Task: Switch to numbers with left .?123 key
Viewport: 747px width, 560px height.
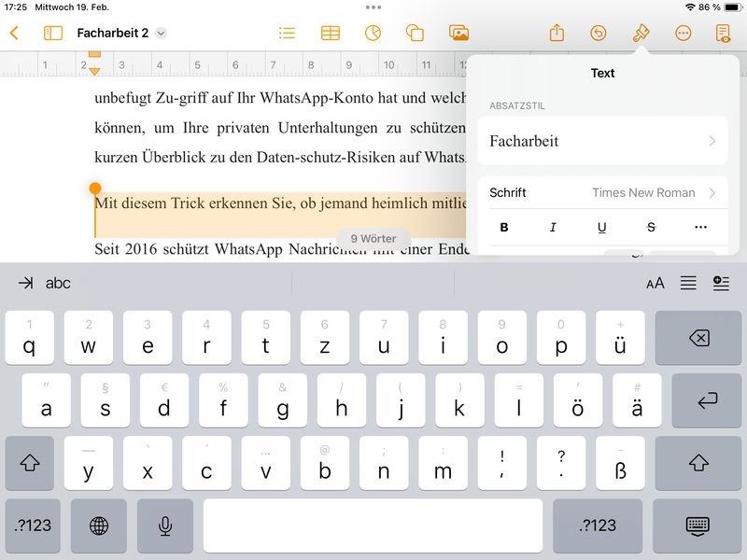Action: pyautogui.click(x=33, y=525)
